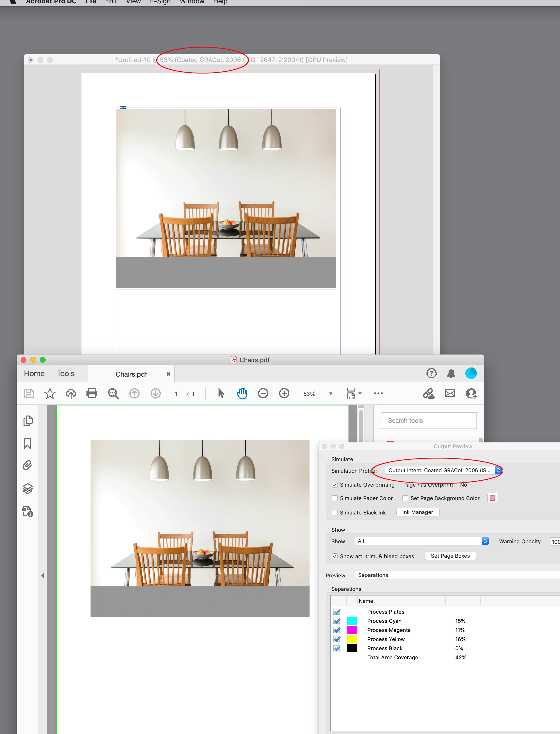The image size is (560, 734).
Task: Select the Hand tool
Action: point(242,393)
